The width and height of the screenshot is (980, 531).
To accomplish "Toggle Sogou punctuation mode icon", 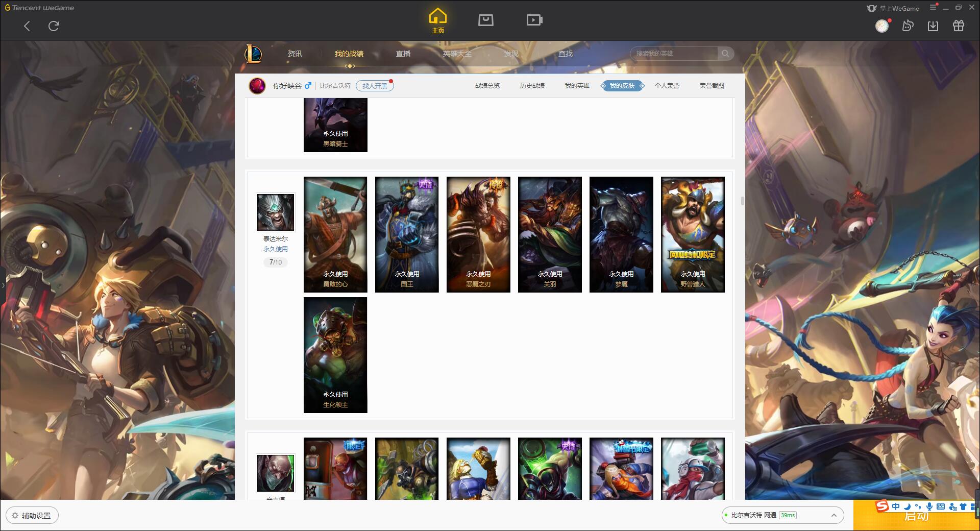I will coord(918,506).
